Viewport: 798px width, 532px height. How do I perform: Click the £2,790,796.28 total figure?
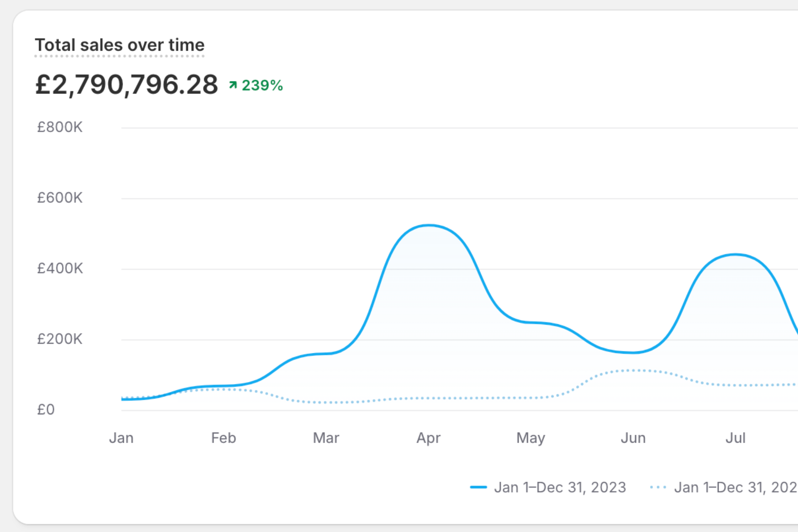127,85
